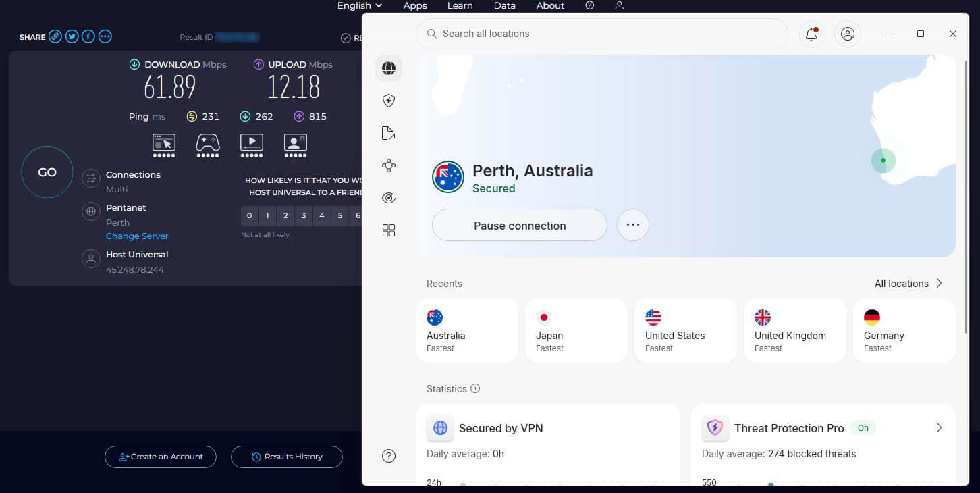Open Threat Protection Pro details arrow
The image size is (980, 493).
click(939, 428)
